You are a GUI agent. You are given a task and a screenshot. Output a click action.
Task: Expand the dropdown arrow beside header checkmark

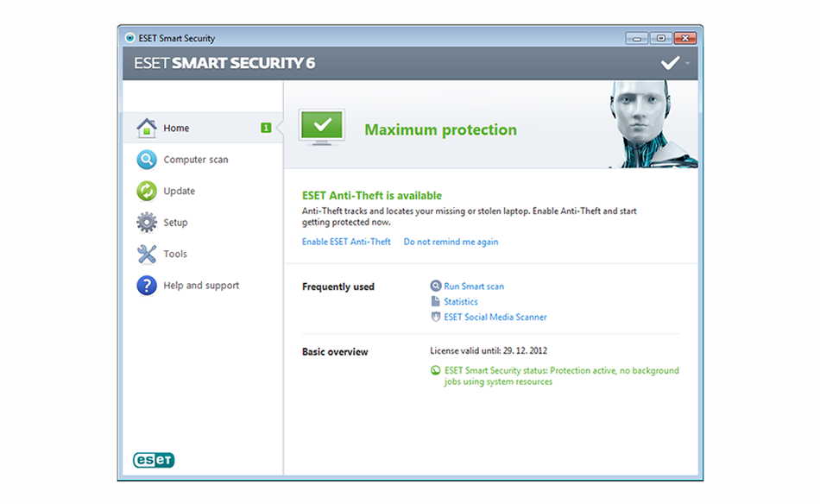pos(687,63)
